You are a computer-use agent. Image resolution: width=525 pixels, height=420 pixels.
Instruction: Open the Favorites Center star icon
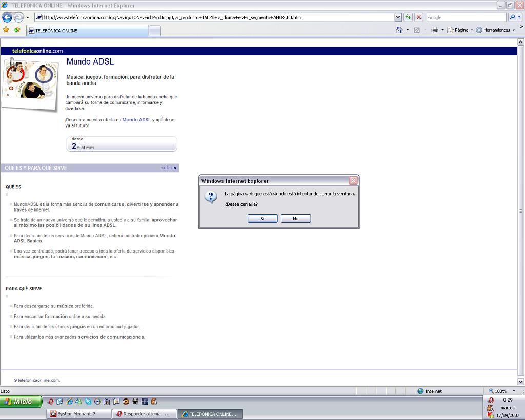pos(6,30)
